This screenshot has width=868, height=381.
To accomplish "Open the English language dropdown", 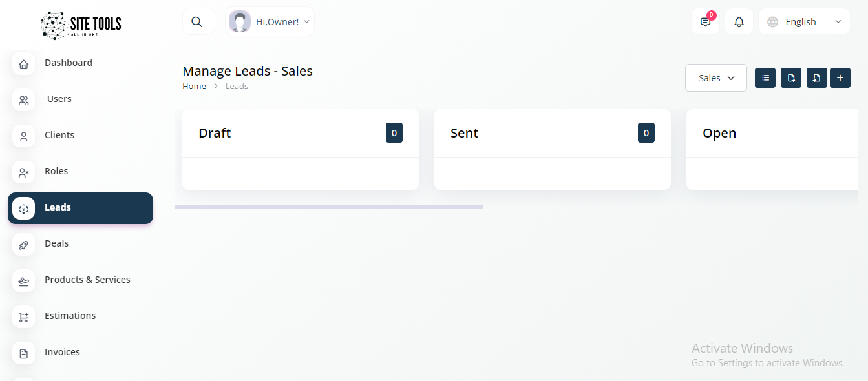I will point(804,22).
